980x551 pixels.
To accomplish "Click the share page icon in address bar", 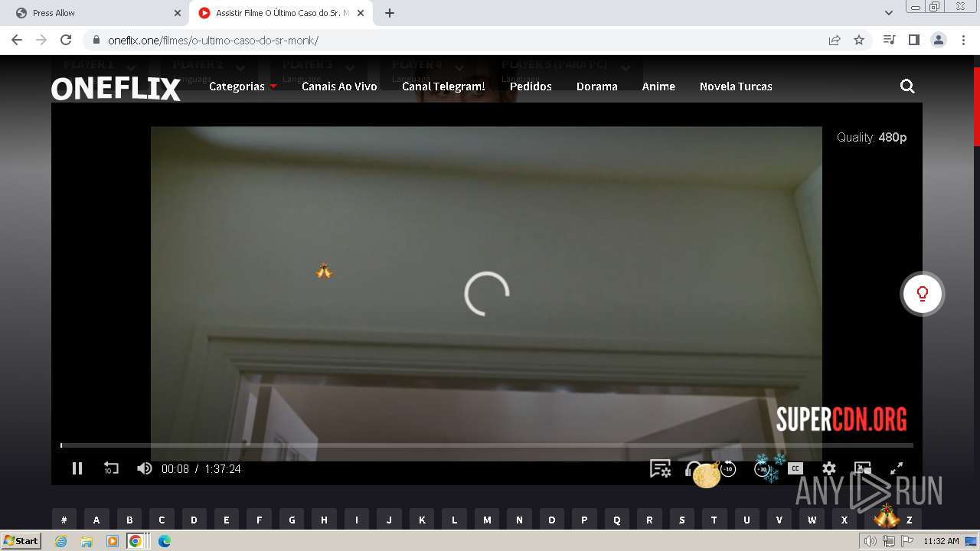I will [835, 41].
